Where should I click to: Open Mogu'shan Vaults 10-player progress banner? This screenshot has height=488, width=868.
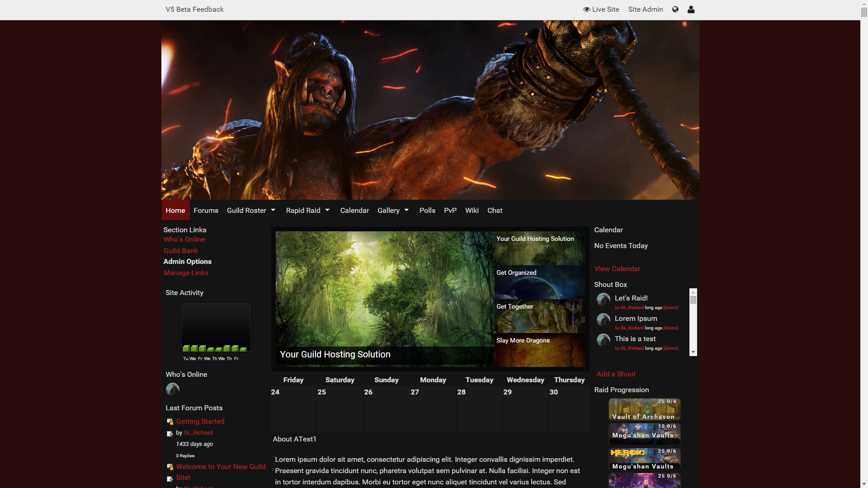(x=644, y=434)
